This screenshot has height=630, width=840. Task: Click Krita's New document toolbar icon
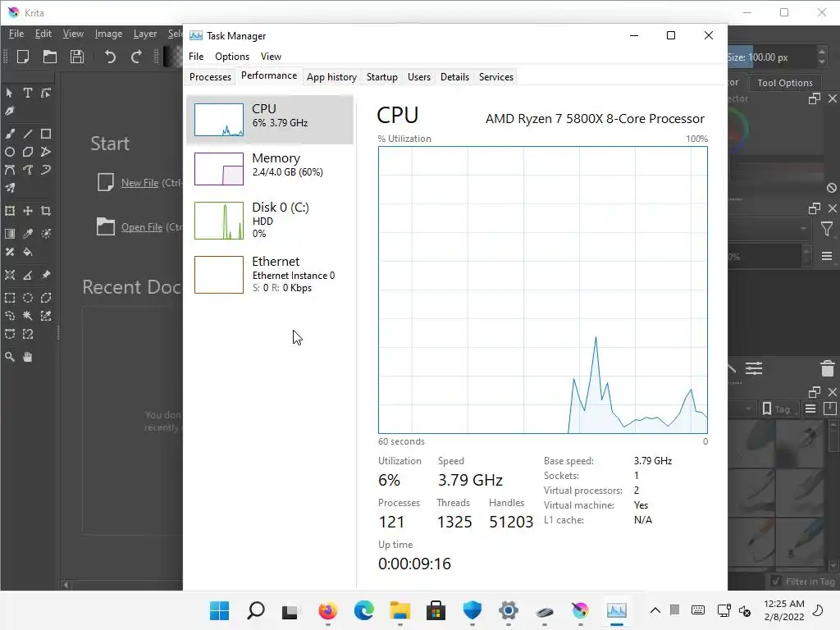pos(22,57)
